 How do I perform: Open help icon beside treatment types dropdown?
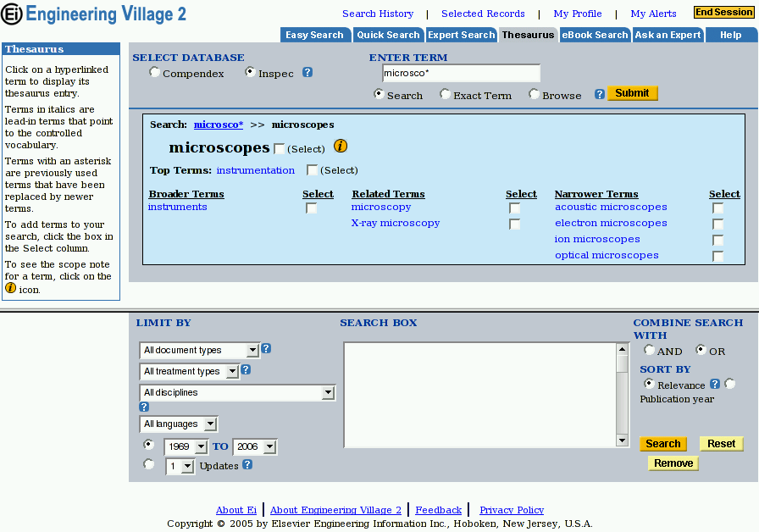[x=246, y=370]
